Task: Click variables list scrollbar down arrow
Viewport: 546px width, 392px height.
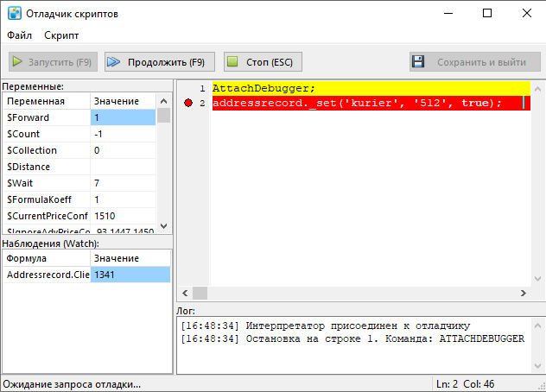Action: tap(164, 225)
